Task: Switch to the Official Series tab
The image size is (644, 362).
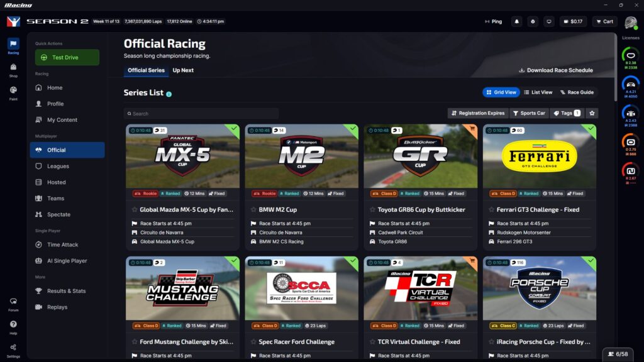Action: click(x=146, y=70)
